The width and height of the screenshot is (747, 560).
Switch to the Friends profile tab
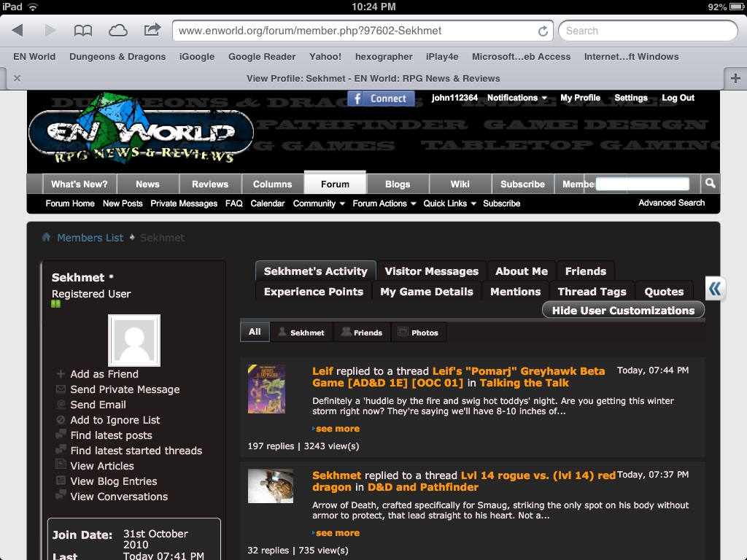586,271
